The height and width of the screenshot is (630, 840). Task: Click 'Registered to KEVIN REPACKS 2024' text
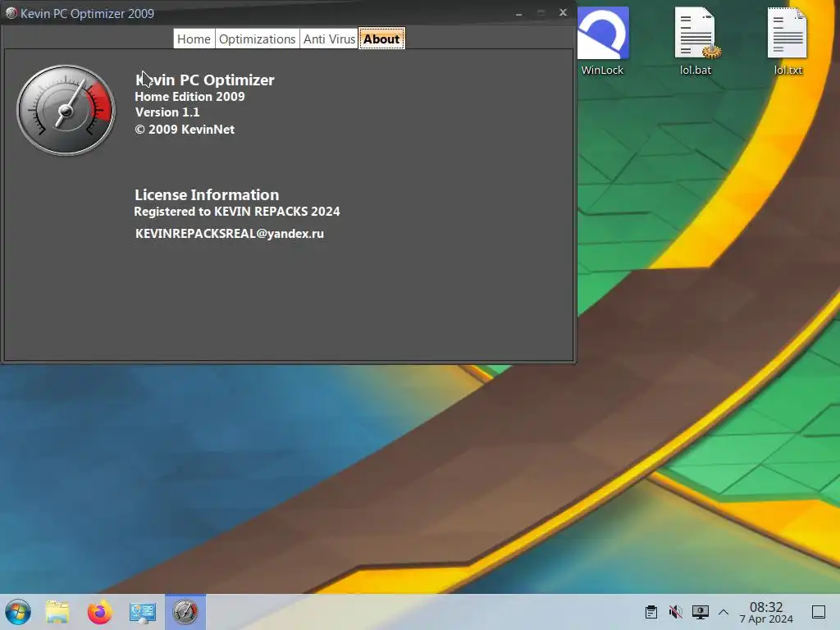click(237, 211)
